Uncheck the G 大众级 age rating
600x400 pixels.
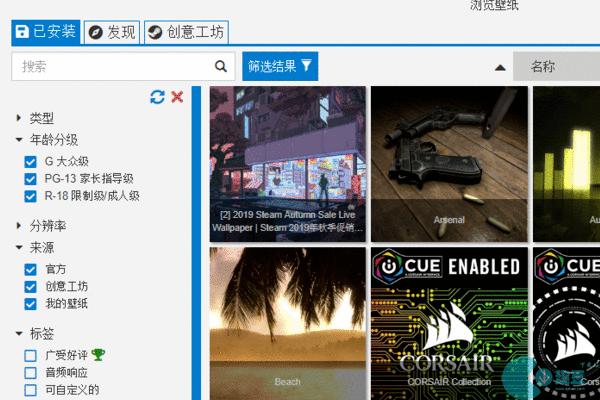[31, 161]
